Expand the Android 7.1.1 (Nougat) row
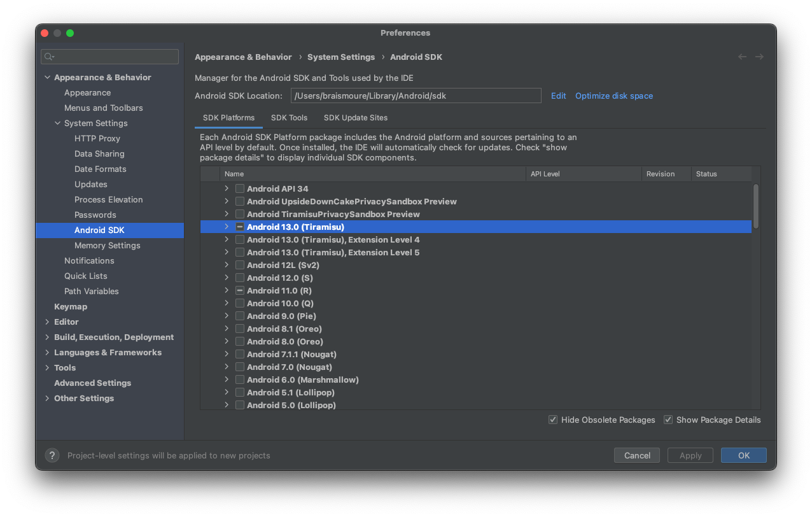The width and height of the screenshot is (812, 517). click(x=227, y=354)
